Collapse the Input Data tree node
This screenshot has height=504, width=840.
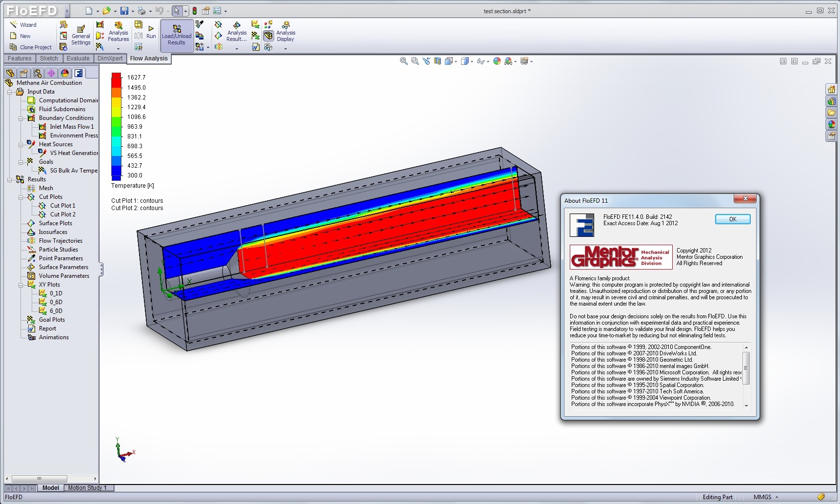(9, 92)
